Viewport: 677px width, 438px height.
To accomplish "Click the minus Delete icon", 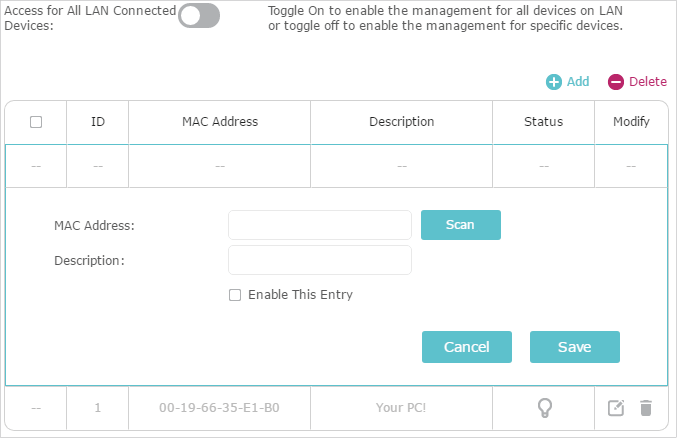I will tap(616, 82).
